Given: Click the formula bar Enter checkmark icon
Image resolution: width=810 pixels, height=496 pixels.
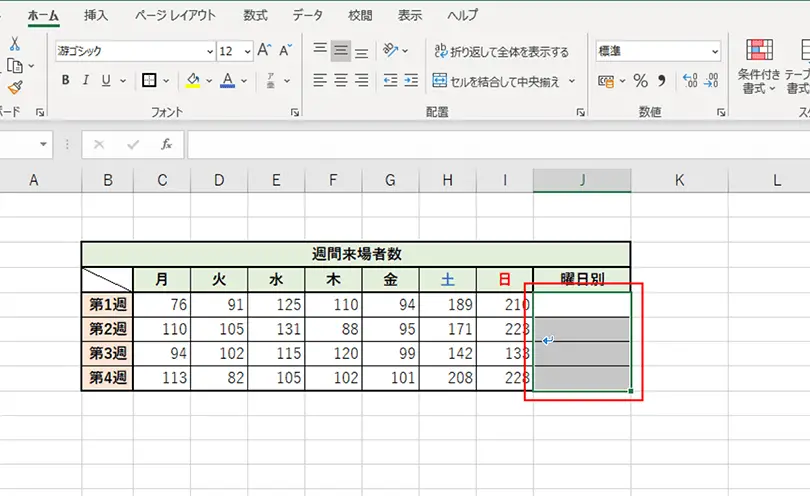Looking at the screenshot, I should 133,144.
